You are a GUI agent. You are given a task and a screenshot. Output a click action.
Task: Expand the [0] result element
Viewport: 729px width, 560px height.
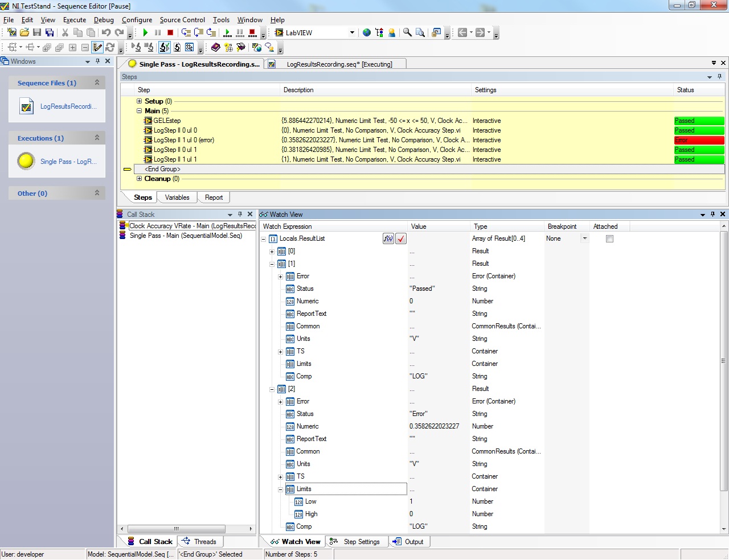pyautogui.click(x=272, y=252)
